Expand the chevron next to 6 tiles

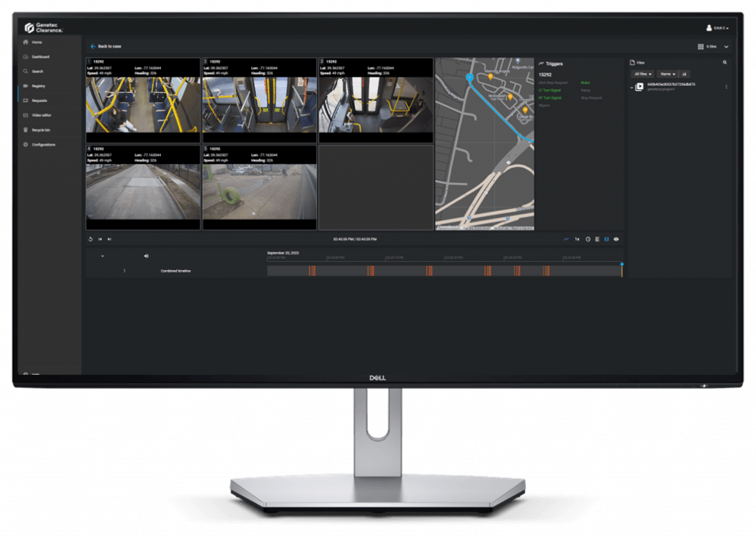click(726, 46)
